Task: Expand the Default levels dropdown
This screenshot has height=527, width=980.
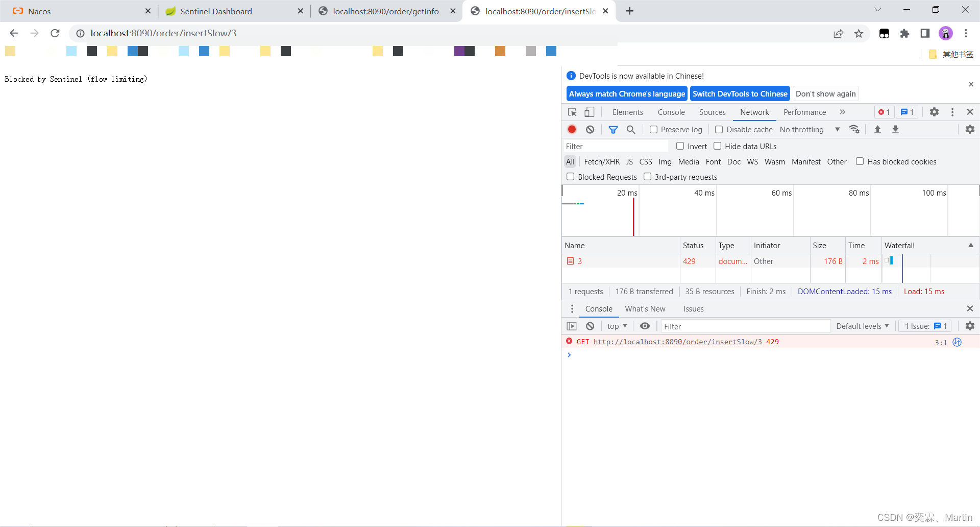Action: [862, 326]
